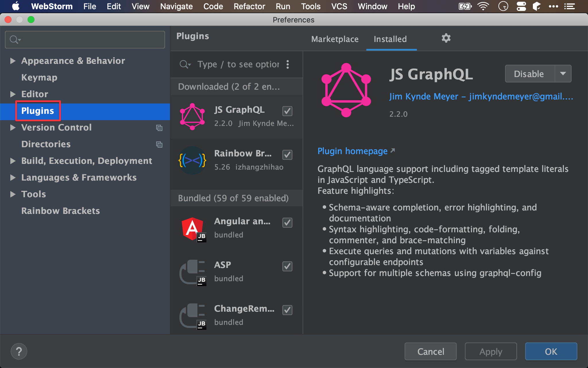The width and height of the screenshot is (588, 368).
Task: Toggle the ASP plugin checkbox
Action: pyautogui.click(x=287, y=266)
